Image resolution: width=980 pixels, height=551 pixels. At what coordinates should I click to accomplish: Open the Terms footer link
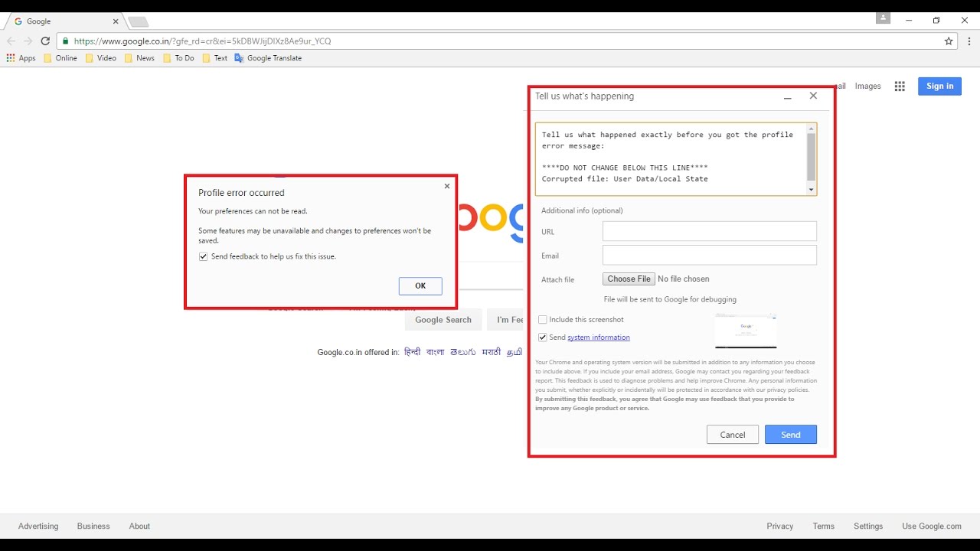tap(824, 527)
